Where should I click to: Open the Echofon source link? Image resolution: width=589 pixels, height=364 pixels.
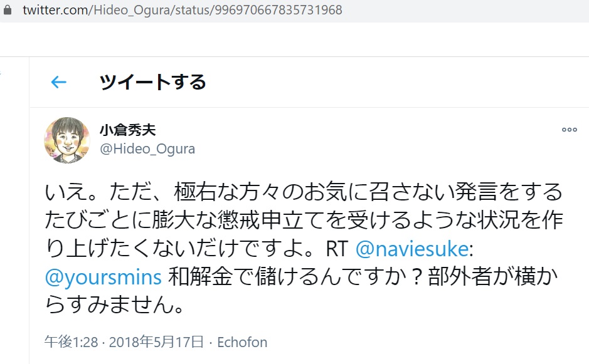pos(242,342)
